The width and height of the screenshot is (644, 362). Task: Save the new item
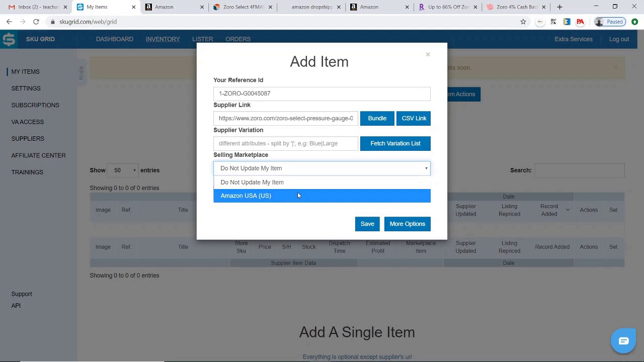367,224
